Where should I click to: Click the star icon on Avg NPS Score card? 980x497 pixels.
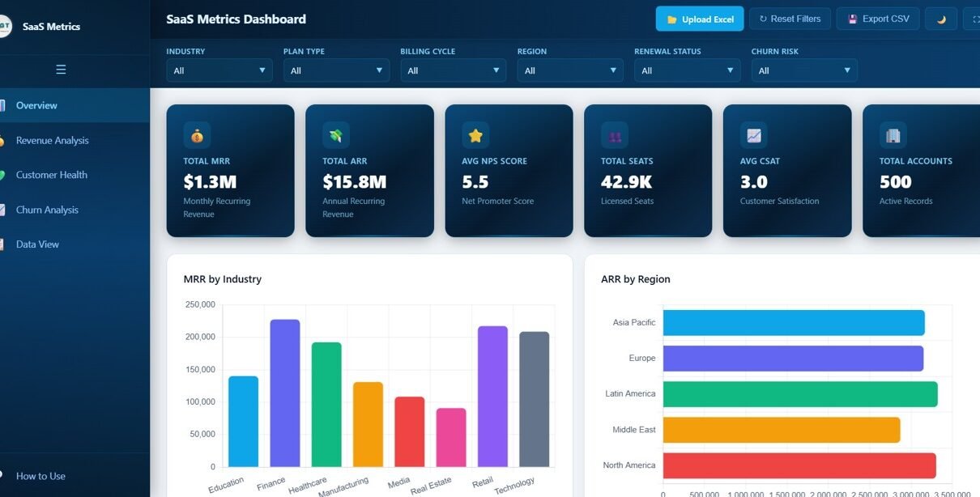[475, 135]
